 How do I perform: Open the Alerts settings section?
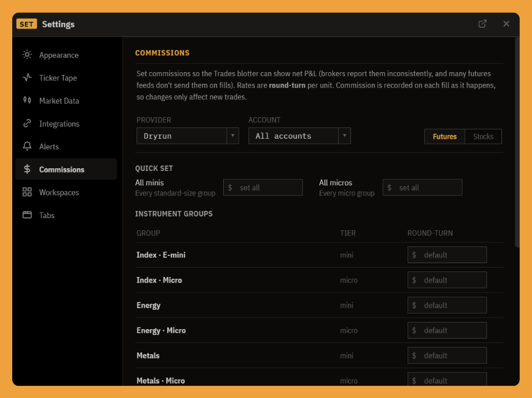66,147
